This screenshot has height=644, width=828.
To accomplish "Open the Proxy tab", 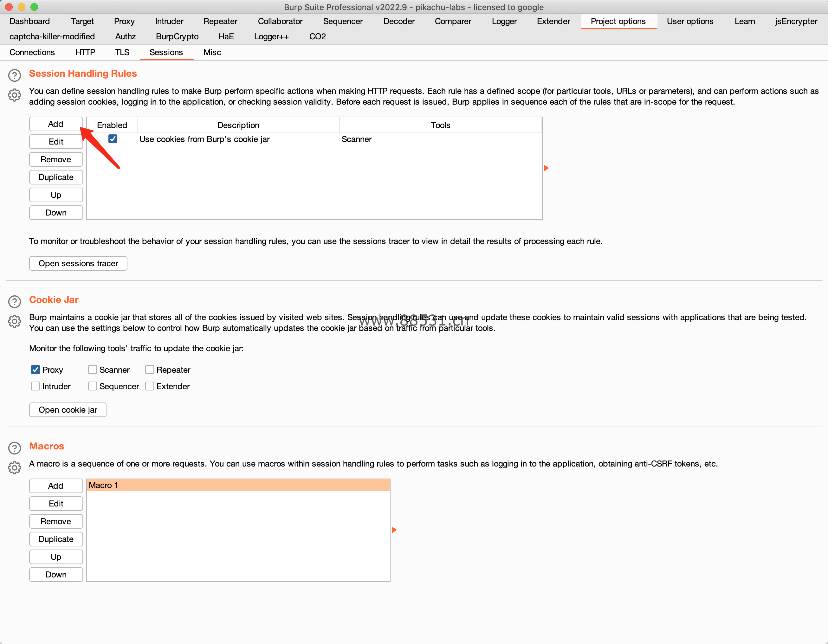I will coord(124,21).
